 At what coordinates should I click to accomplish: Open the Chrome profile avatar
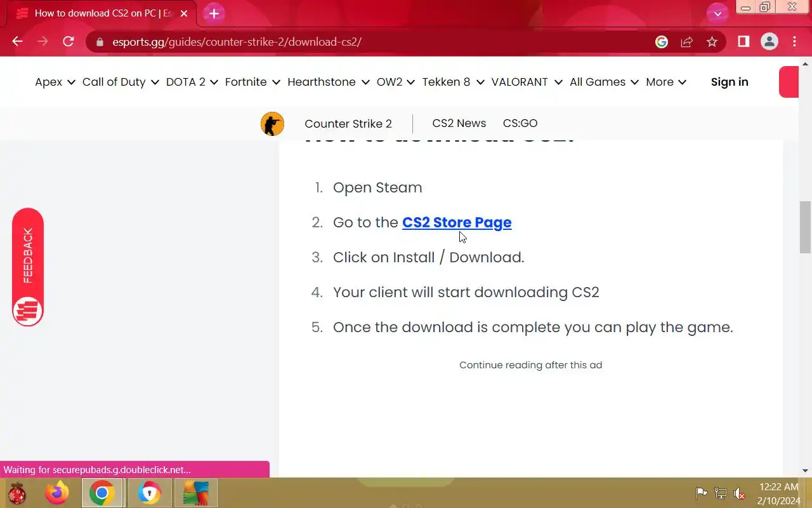769,41
